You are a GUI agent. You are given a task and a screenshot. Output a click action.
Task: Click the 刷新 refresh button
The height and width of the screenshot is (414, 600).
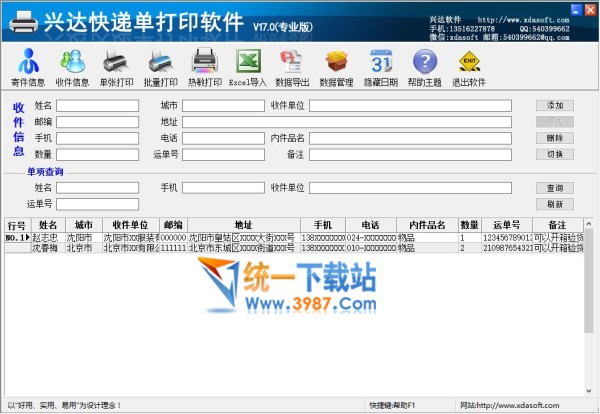(x=555, y=204)
